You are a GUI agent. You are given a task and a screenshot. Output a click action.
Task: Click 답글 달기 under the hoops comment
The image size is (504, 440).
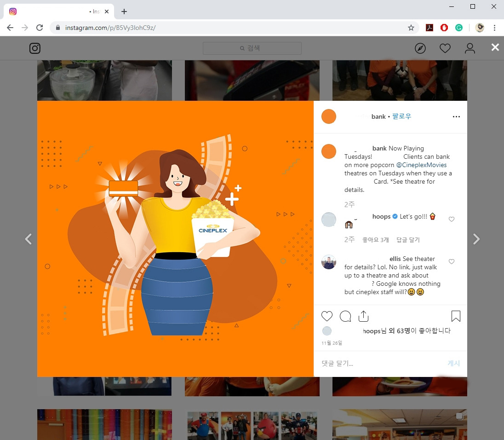coord(408,240)
